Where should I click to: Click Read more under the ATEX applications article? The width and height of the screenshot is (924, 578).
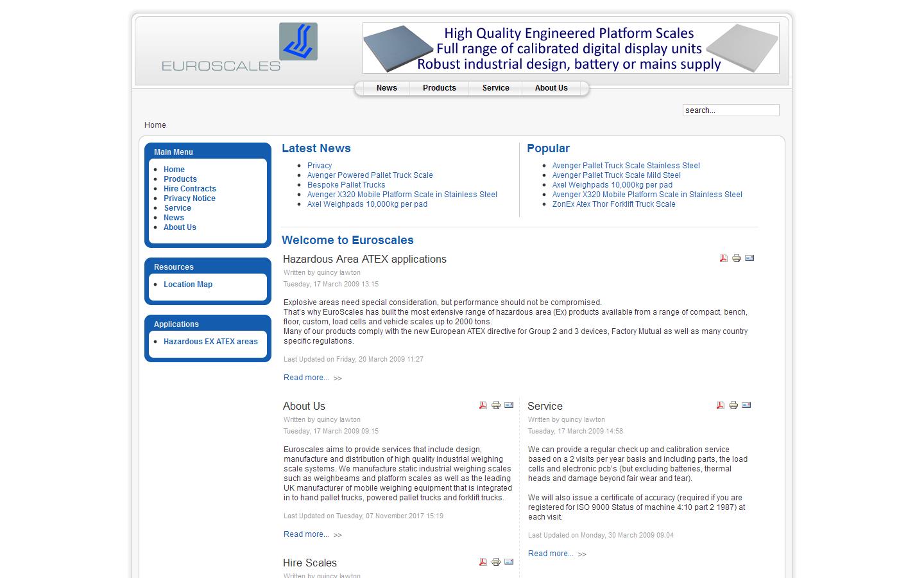click(x=306, y=378)
